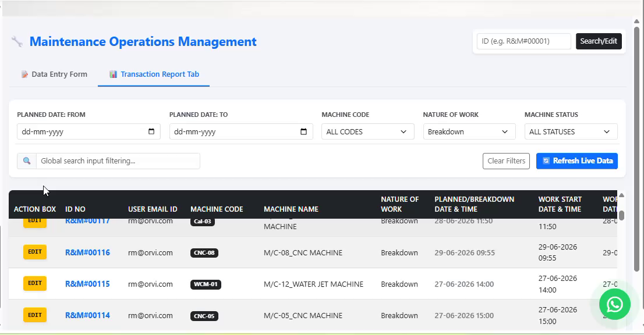
Task: Click the NATURE OF WORK column header
Action: tap(399, 204)
